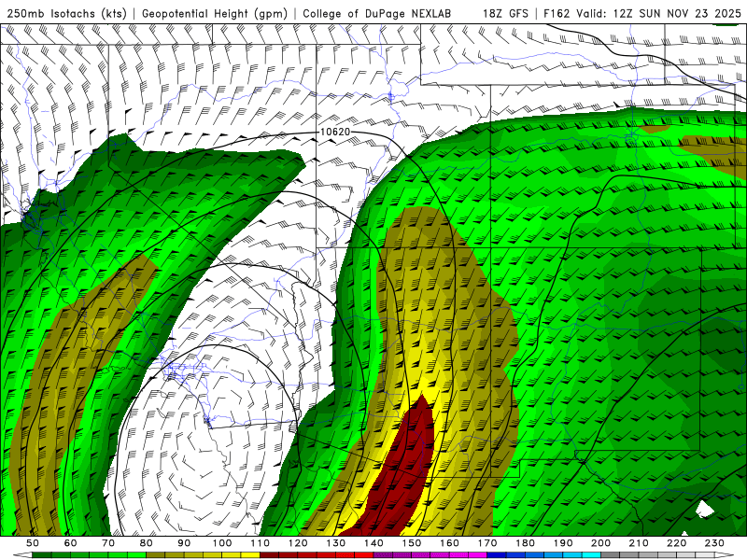Select the cyan legend swatch left of 200
The image size is (747, 560).
[591, 554]
